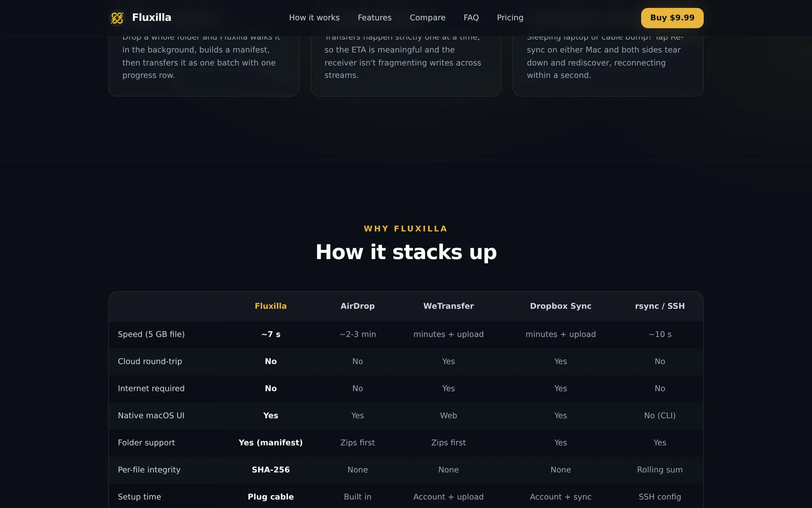Jump to the Compare section link

pyautogui.click(x=427, y=18)
